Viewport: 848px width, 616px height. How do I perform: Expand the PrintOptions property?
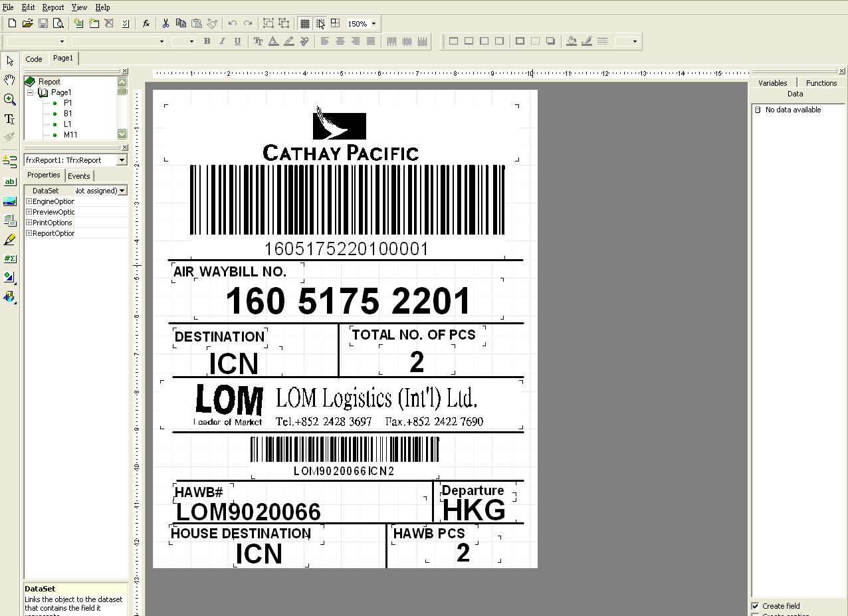[x=29, y=223]
